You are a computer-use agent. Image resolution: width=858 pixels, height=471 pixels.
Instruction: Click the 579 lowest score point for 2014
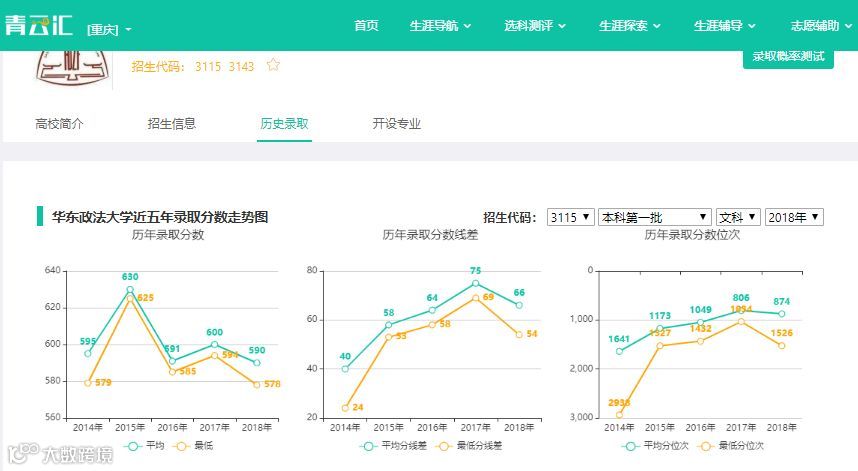[88, 383]
